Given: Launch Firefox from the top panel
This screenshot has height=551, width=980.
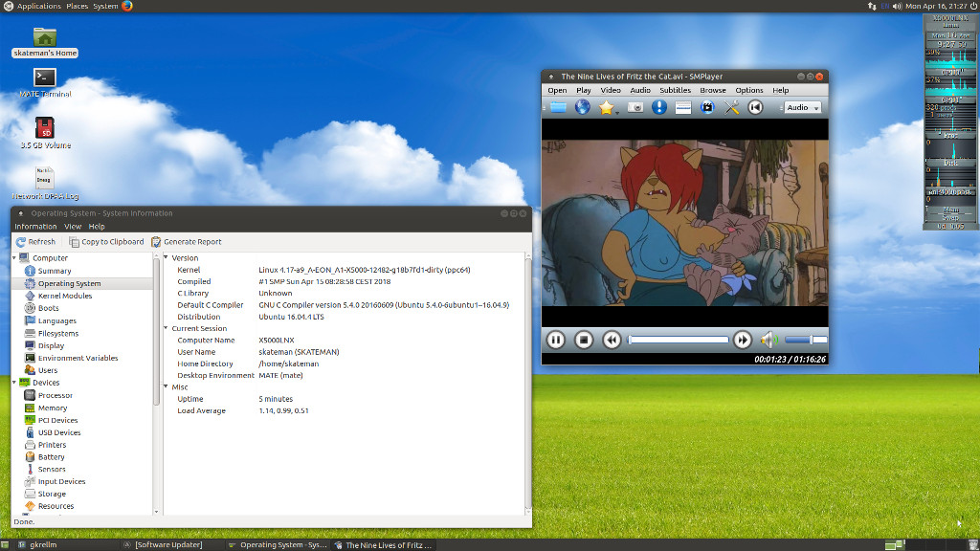Looking at the screenshot, I should tap(127, 6).
